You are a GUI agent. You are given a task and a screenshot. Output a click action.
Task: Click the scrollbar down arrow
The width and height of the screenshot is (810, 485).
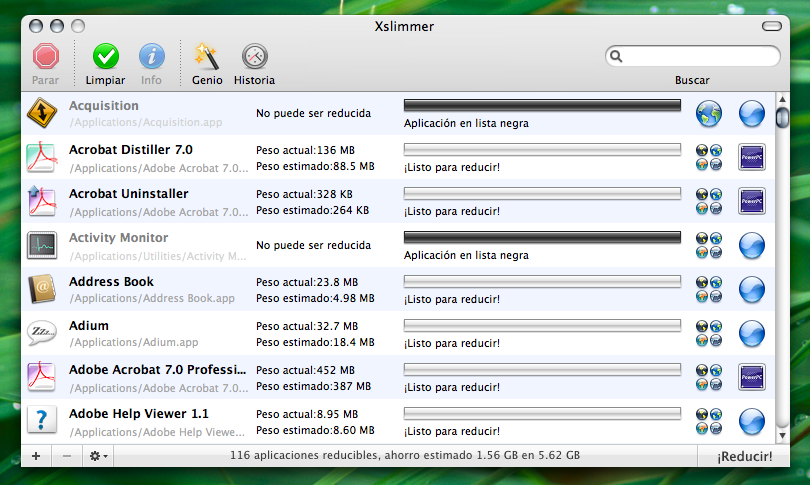782,436
